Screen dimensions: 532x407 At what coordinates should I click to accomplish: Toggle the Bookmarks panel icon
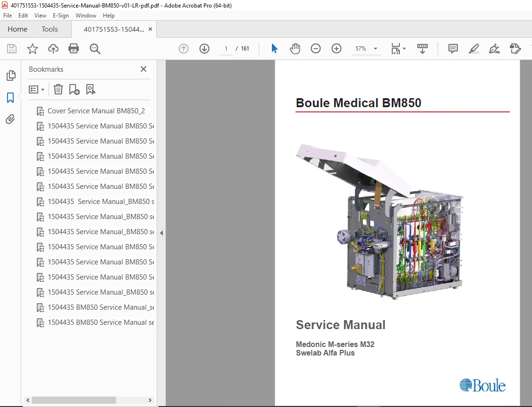point(10,98)
